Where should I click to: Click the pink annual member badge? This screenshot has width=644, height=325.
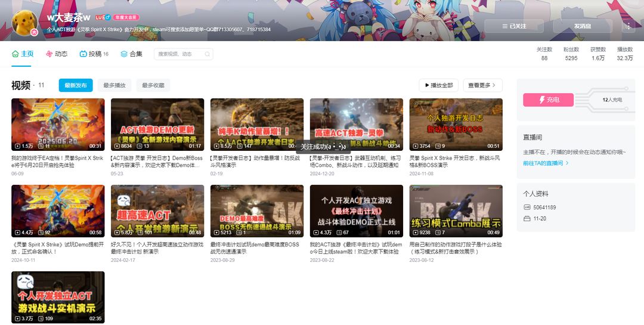[126, 17]
